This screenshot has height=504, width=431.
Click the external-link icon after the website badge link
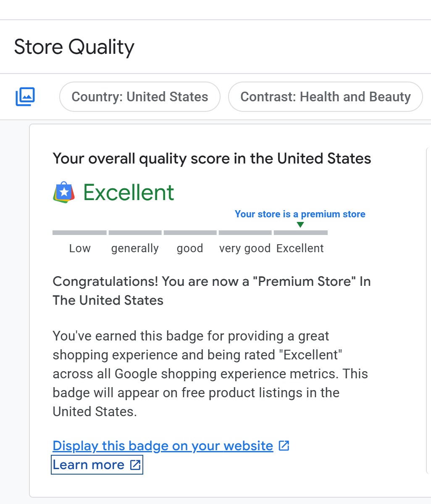(x=284, y=446)
